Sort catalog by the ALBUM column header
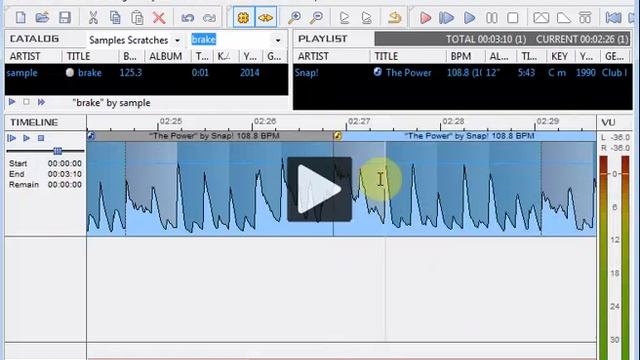Screen dimensions: 640x360 pyautogui.click(x=167, y=56)
